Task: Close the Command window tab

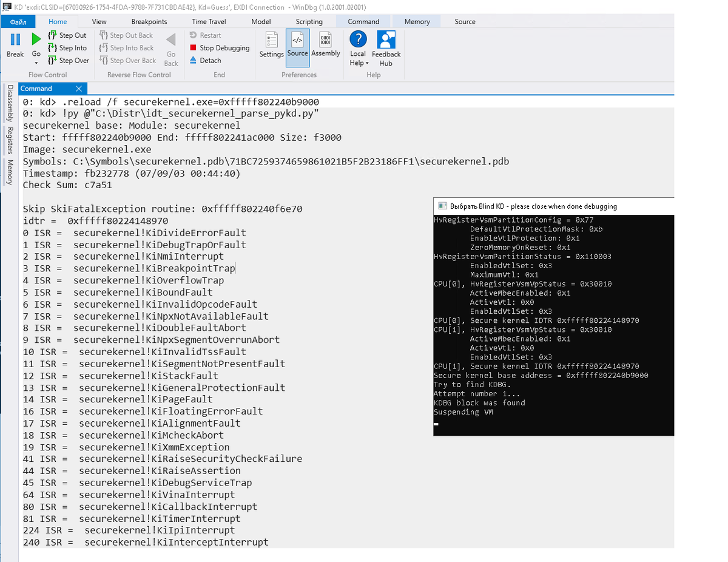Action: (78, 89)
